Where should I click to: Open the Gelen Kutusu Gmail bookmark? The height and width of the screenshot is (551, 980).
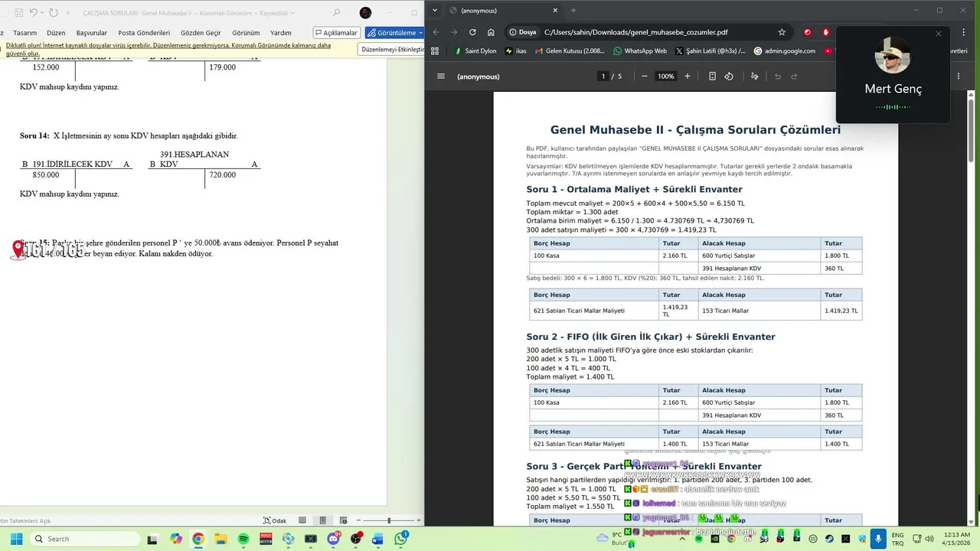[570, 51]
